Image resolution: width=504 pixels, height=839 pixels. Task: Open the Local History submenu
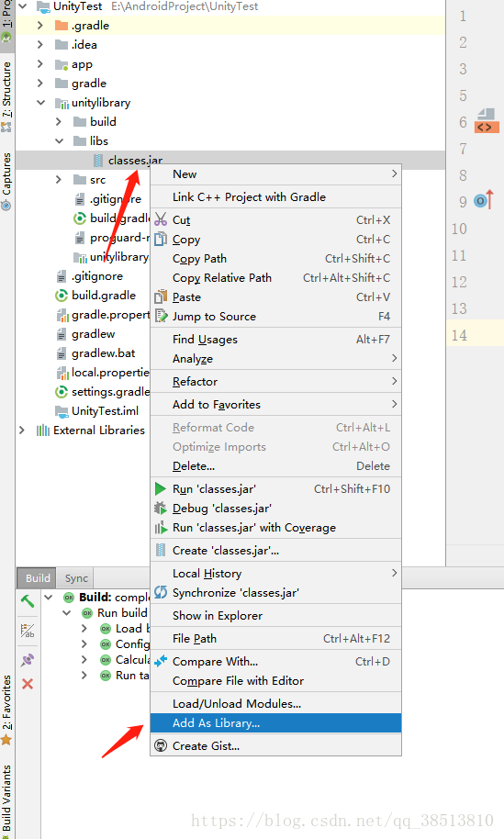[x=275, y=573]
